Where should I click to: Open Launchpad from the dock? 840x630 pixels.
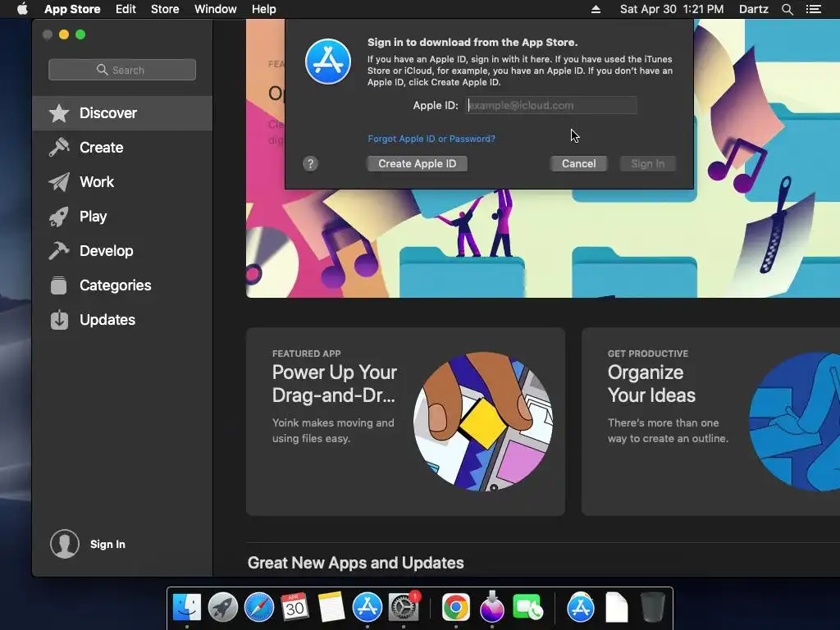point(223,608)
